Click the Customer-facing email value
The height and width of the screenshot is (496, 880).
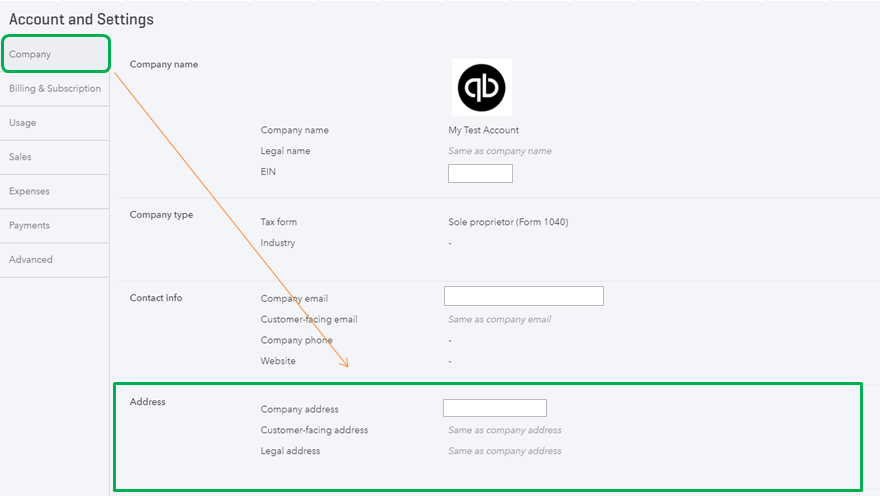(x=499, y=319)
